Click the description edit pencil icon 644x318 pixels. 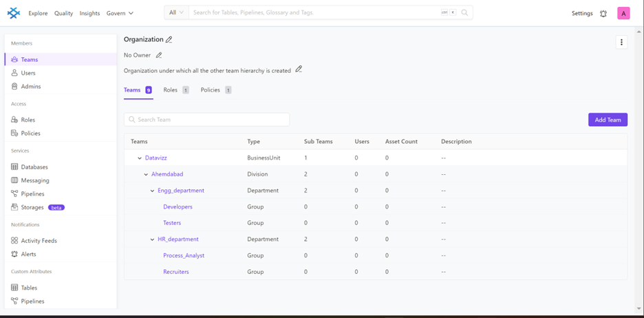(x=299, y=70)
